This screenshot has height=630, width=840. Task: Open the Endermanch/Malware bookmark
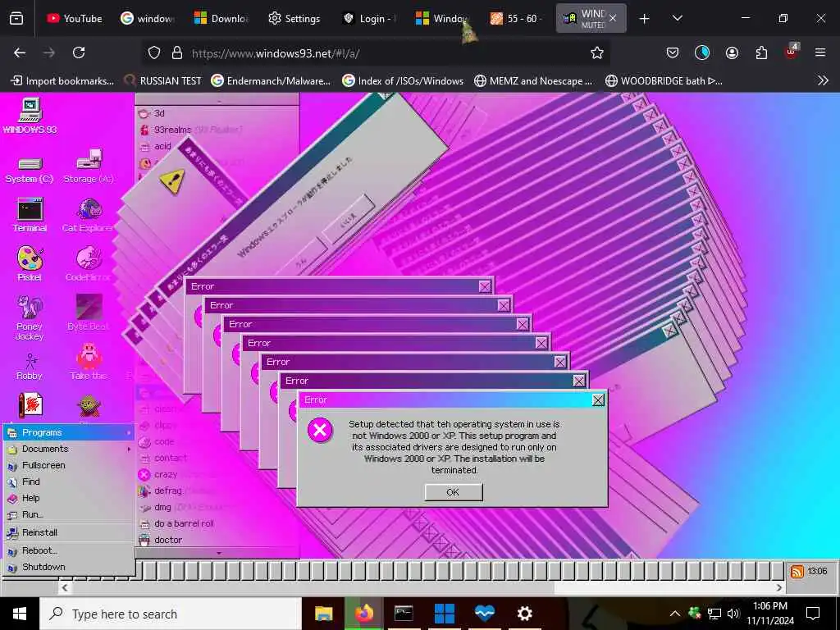pyautogui.click(x=271, y=81)
